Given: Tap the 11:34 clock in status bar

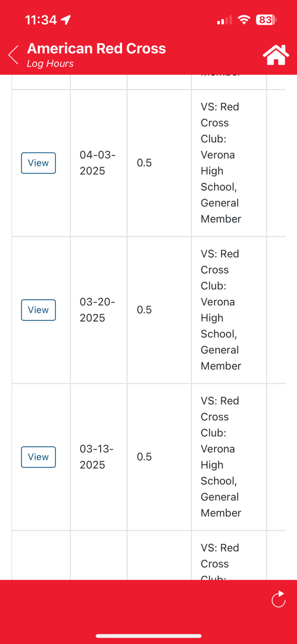Looking at the screenshot, I should 41,20.
